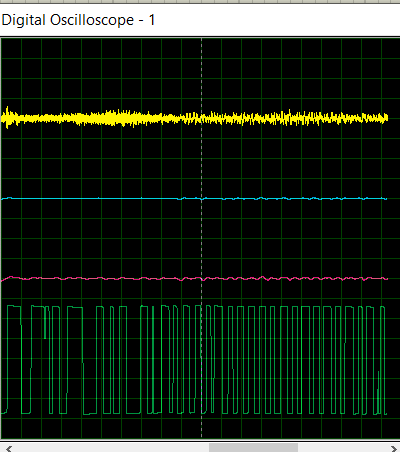This screenshot has width=400, height=452.
Task: Click scrollbar track right of the thumb
Action: (x=343, y=448)
